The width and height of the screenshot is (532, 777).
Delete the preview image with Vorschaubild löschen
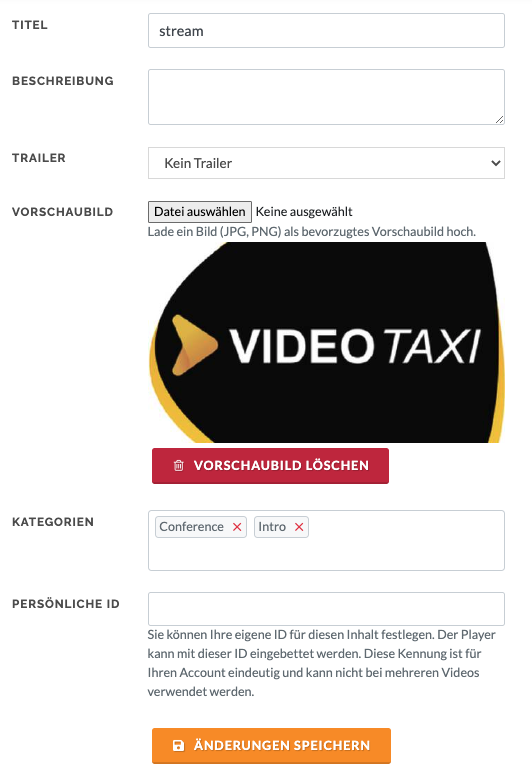[x=270, y=466]
